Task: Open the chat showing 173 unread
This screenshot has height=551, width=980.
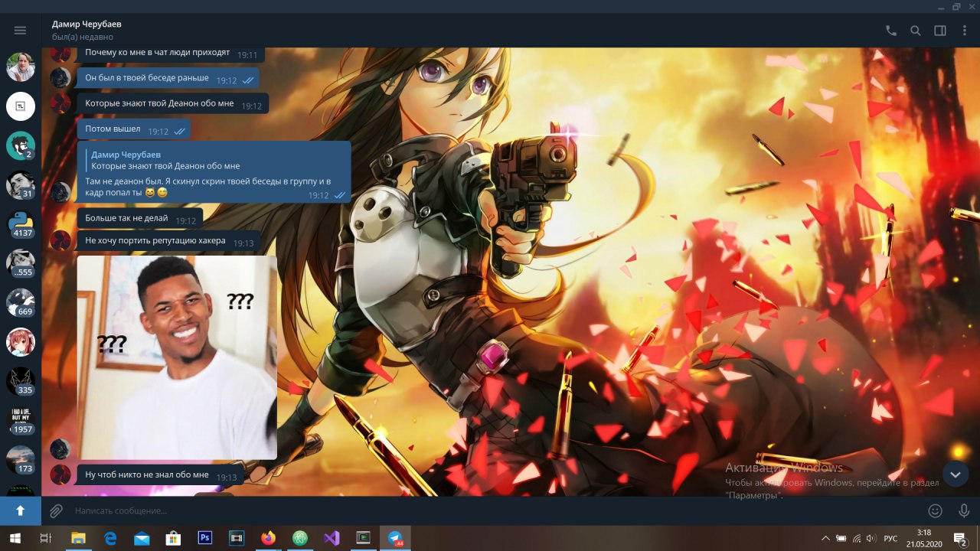Action: point(21,459)
